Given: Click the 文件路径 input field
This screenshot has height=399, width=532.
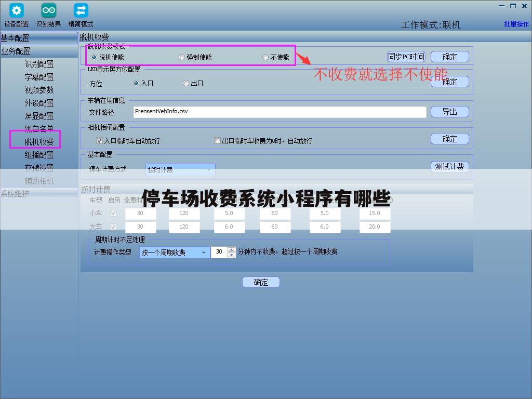Looking at the screenshot, I should 280,112.
